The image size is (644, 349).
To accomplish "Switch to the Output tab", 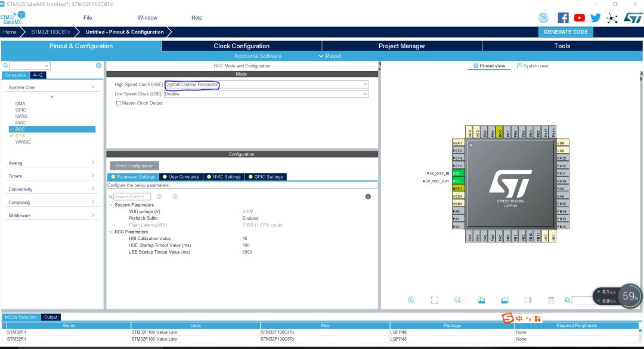I will pyautogui.click(x=51, y=317).
